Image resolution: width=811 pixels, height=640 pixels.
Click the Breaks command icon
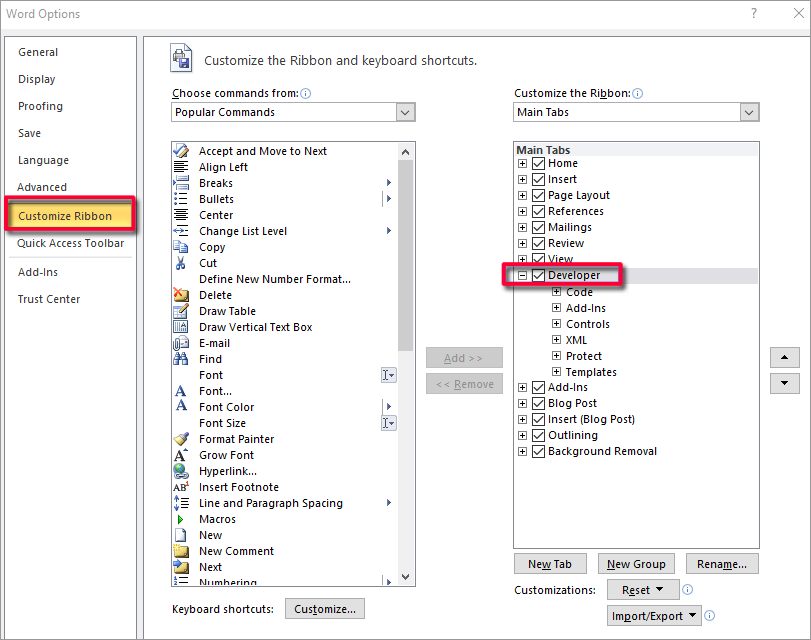(181, 183)
